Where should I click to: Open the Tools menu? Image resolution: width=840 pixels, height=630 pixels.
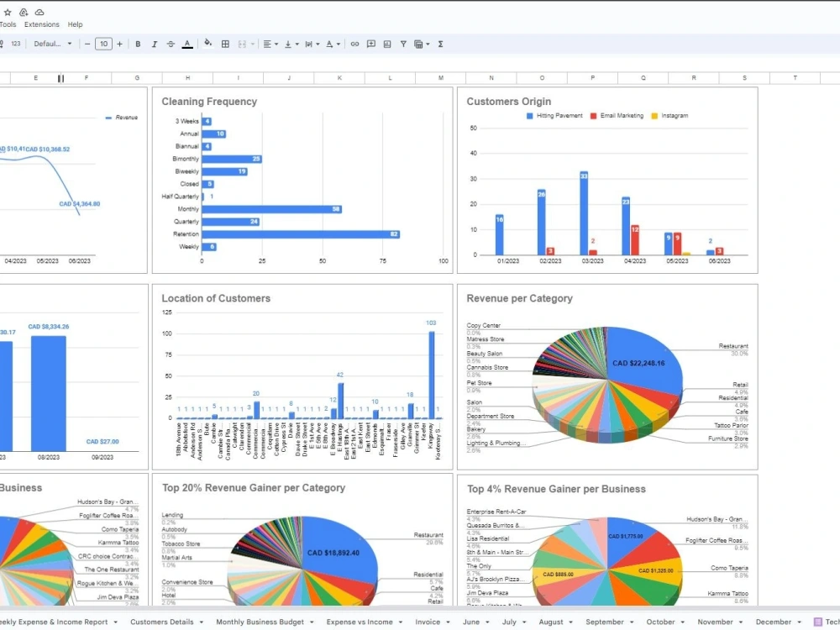coord(8,24)
